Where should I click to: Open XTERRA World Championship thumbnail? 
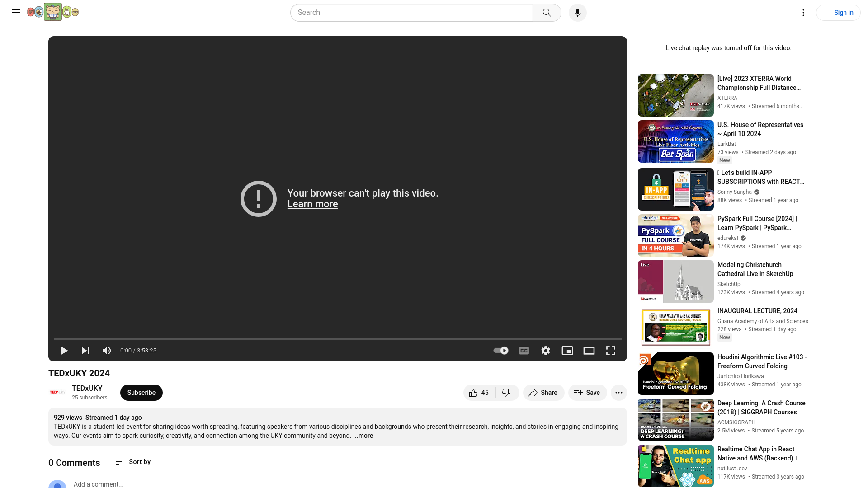675,95
